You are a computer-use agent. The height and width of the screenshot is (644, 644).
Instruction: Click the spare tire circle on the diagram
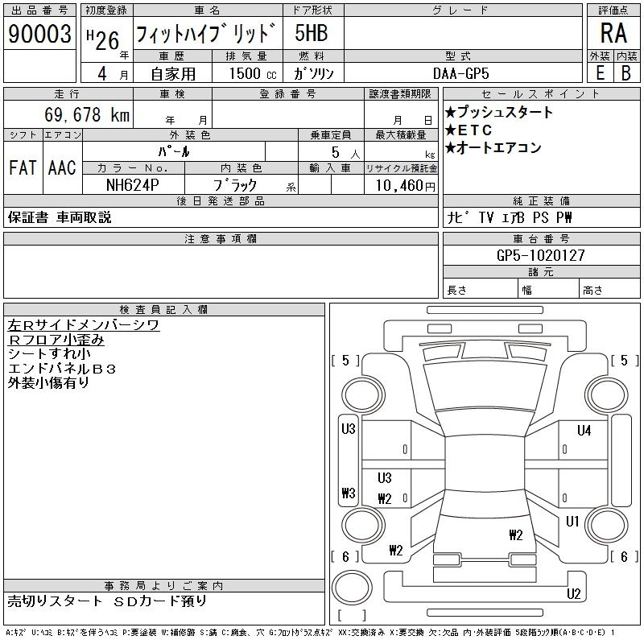pos(352,588)
